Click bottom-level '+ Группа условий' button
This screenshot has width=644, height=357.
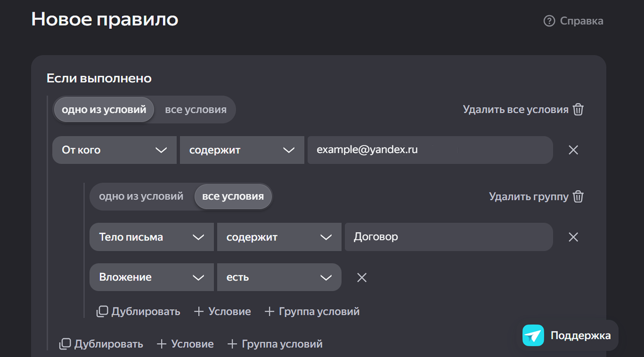275,344
